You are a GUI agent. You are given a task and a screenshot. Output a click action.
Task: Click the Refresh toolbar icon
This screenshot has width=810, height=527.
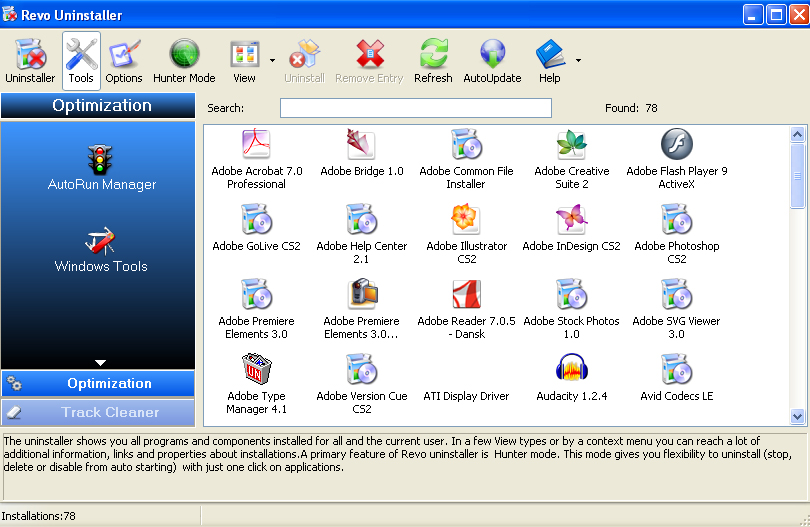click(x=433, y=61)
